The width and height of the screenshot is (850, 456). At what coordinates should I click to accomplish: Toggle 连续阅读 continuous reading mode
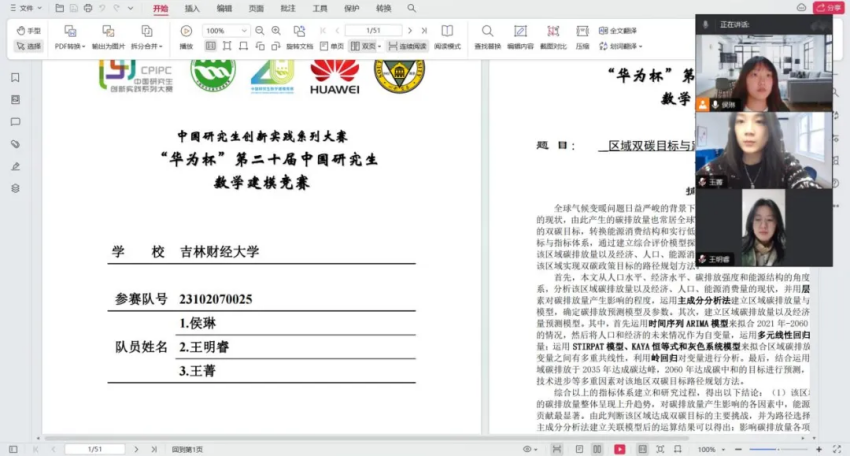click(407, 46)
